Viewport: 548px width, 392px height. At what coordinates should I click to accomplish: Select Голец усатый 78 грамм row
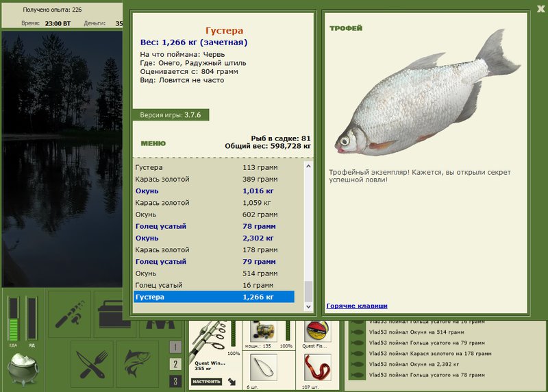[214, 226]
